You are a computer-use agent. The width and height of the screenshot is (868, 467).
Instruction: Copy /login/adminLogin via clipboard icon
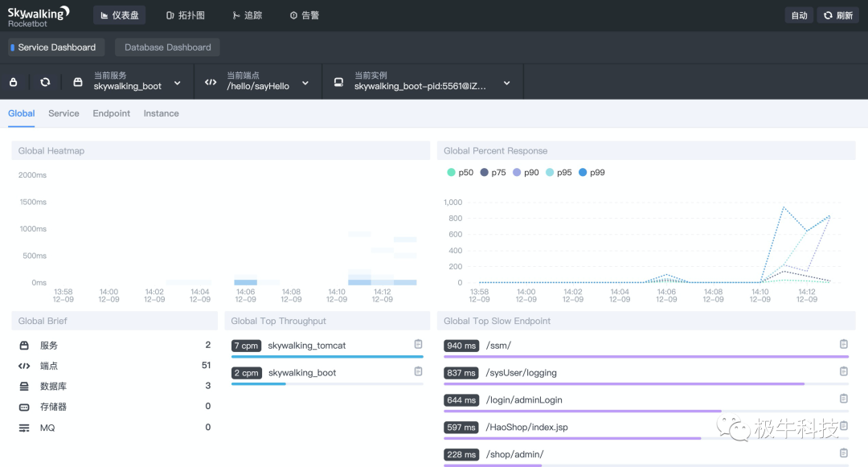844,399
